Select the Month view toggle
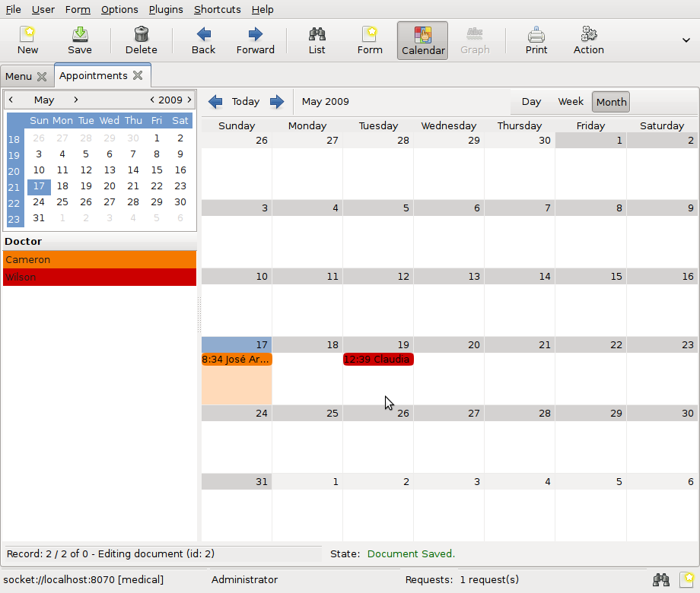This screenshot has height=593, width=700. tap(611, 102)
